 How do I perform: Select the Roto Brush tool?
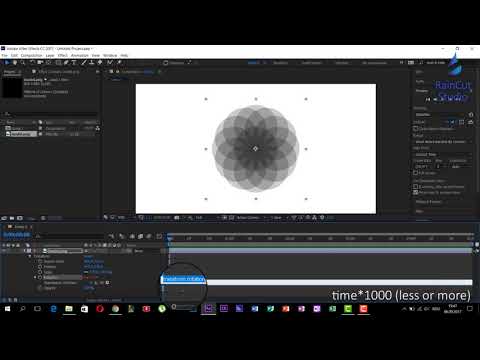point(110,63)
